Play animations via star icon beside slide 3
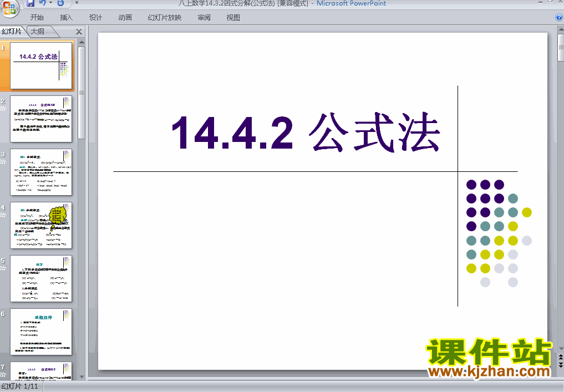The width and height of the screenshot is (564, 392). point(3,162)
